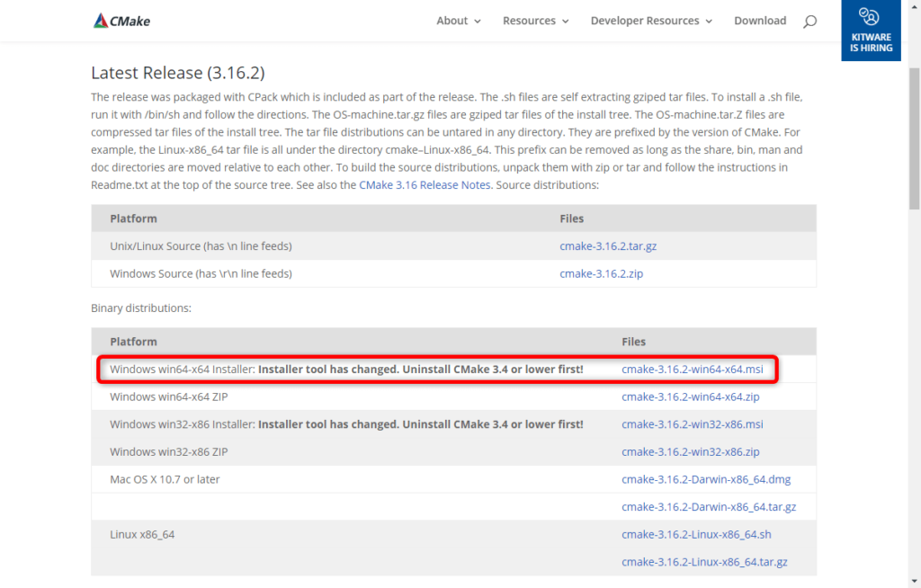This screenshot has height=588, width=921.
Task: Open the Download page link
Action: (x=759, y=21)
